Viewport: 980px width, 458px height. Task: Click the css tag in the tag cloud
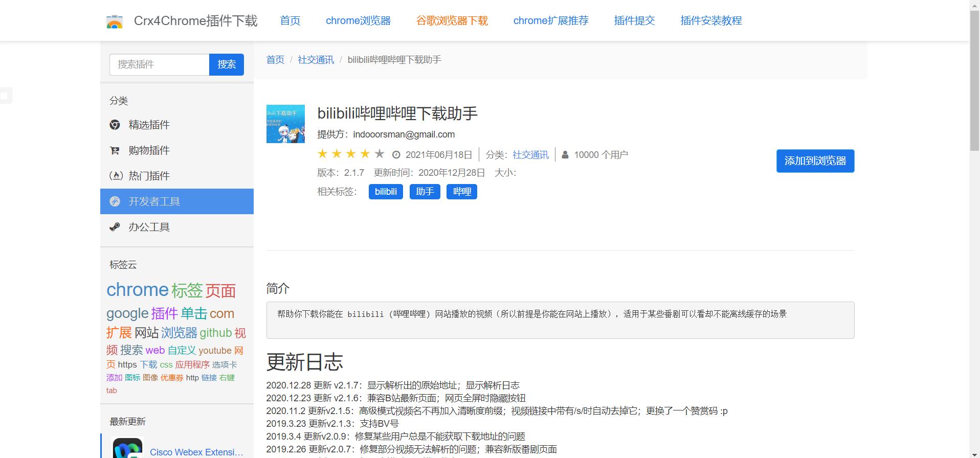[166, 365]
